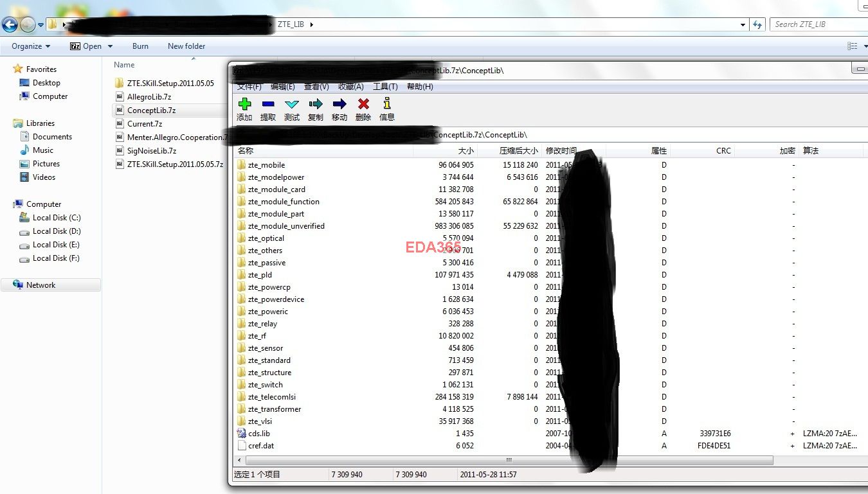Open the 编辑(E) menu in 7-Zip

pyautogui.click(x=283, y=87)
